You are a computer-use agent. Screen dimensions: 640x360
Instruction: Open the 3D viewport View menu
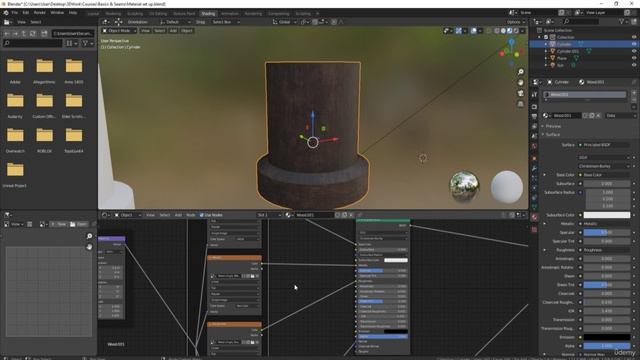coord(145,31)
